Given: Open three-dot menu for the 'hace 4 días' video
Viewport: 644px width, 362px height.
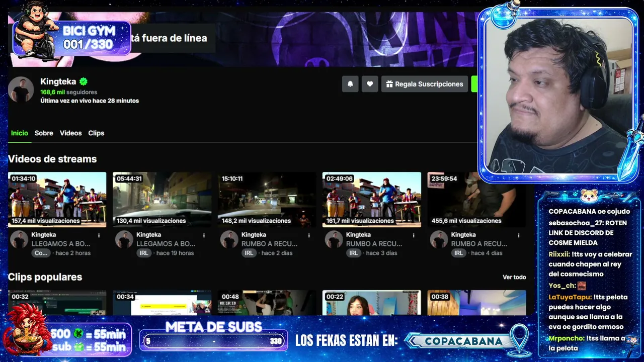Looking at the screenshot, I should (518, 235).
